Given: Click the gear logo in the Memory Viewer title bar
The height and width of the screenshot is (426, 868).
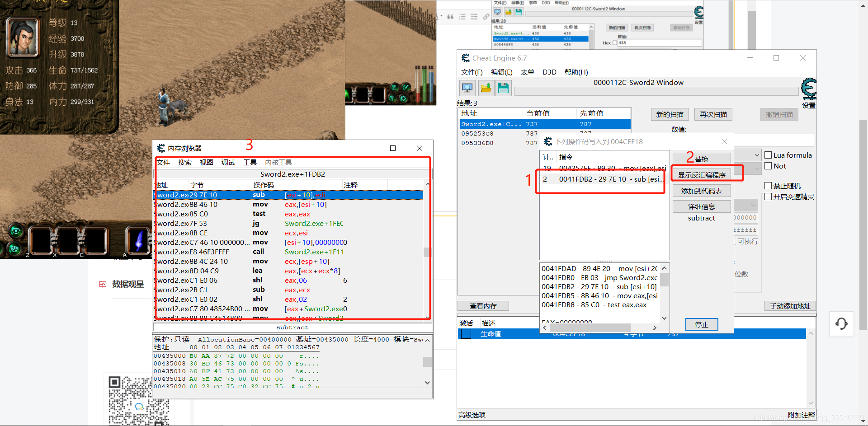Looking at the screenshot, I should coord(160,148).
